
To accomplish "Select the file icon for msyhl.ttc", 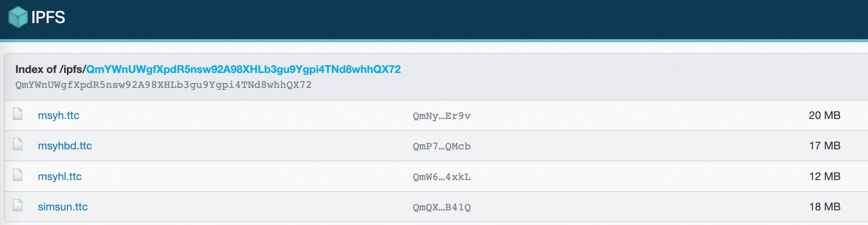I will point(17,176).
